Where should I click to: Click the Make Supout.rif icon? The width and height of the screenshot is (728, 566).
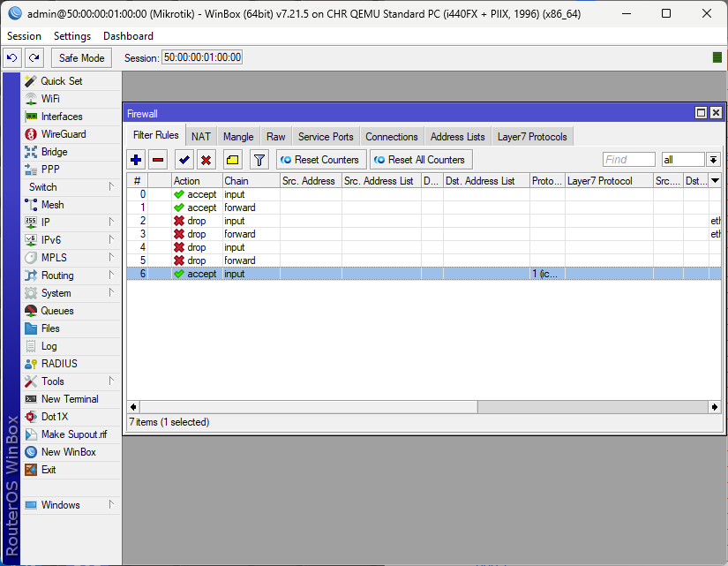[x=31, y=434]
